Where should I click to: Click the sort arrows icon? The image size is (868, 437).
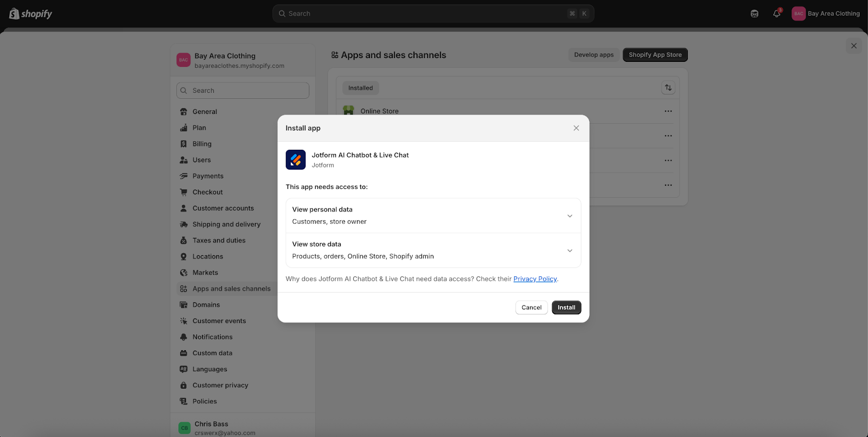coord(668,88)
